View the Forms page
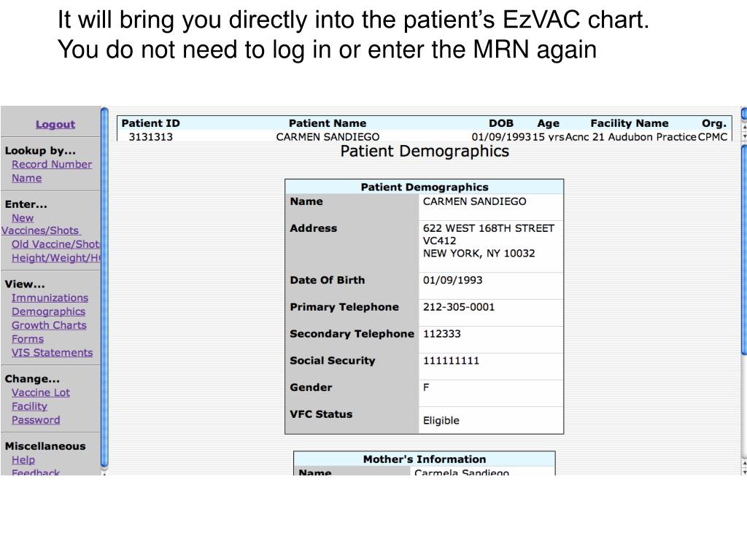 (x=28, y=340)
